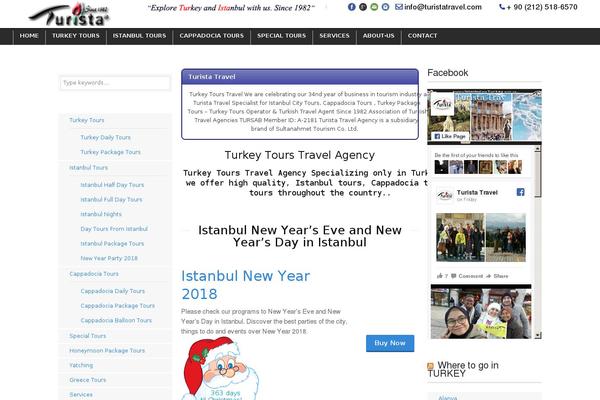Open the selfie photo in Facebook feed
The image size is (600, 400).
point(481,314)
